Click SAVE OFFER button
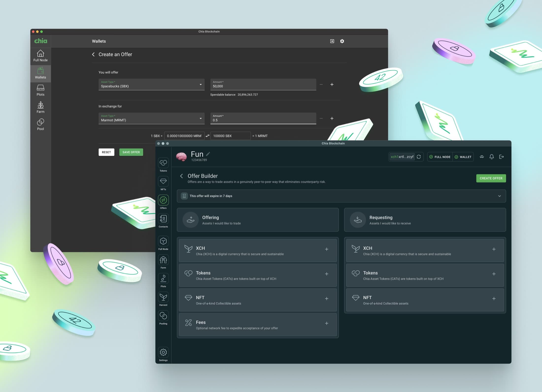 tap(131, 152)
